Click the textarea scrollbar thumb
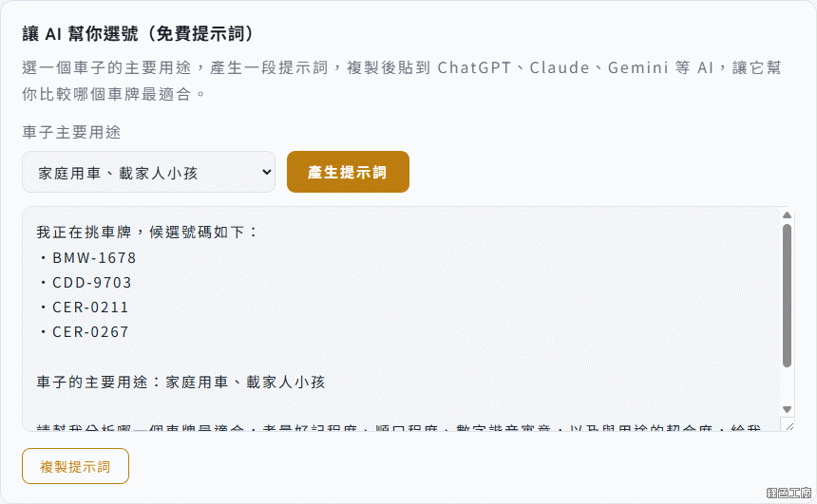The height and width of the screenshot is (504, 817). pos(787,296)
